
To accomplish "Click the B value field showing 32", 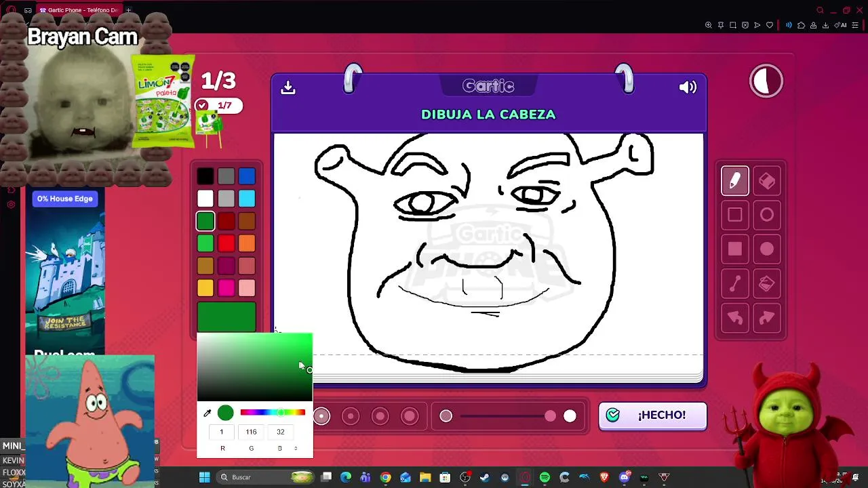I will point(280,432).
